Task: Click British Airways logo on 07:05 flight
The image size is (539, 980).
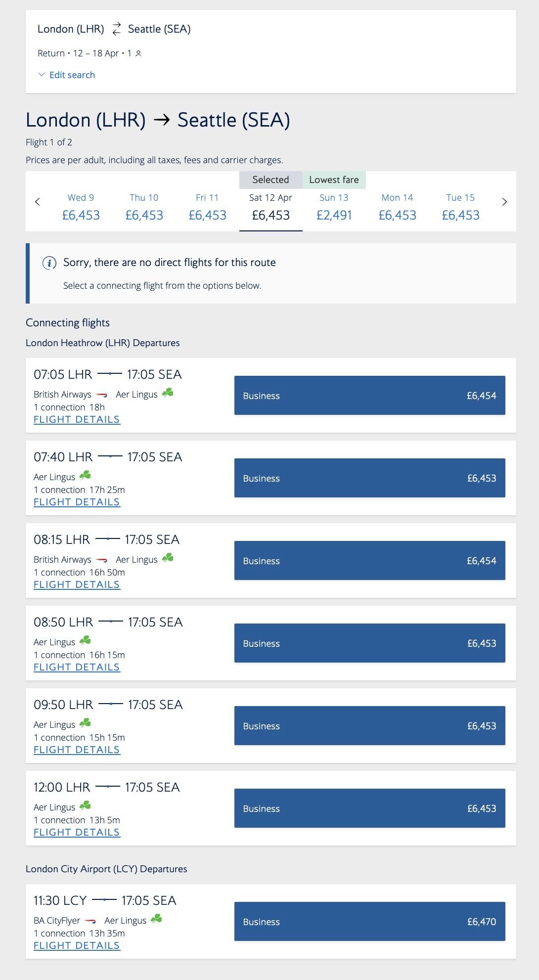Action: point(102,395)
